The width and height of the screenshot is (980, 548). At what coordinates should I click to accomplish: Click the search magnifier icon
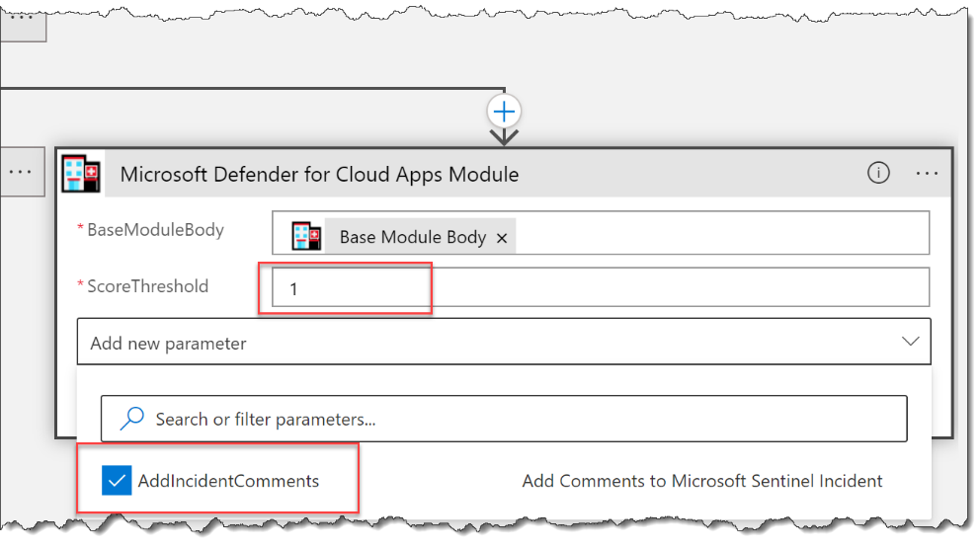click(131, 419)
